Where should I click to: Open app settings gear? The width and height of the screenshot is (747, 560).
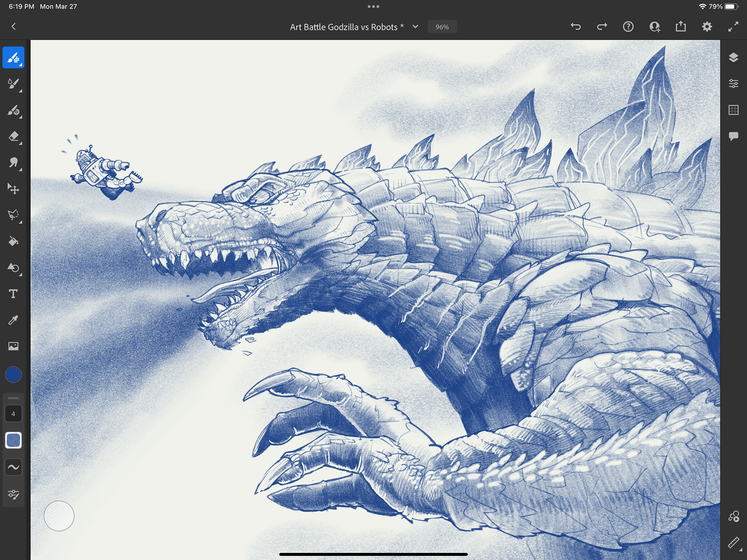pos(707,26)
